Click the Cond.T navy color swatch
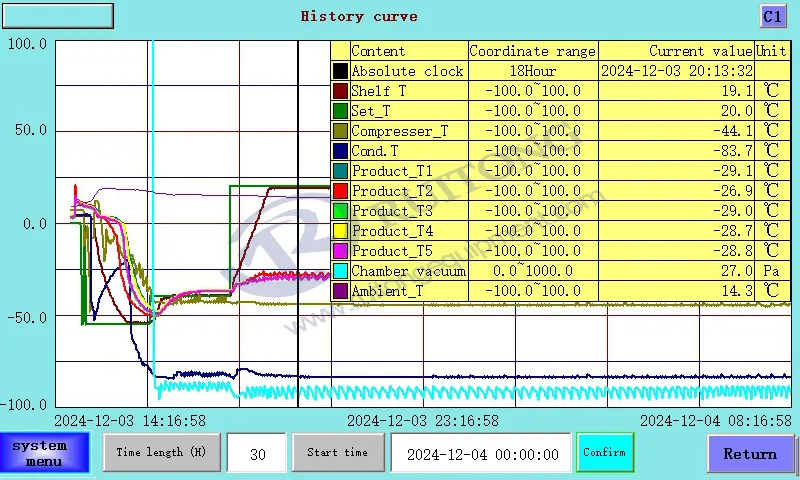Screen dimensions: 800x480 point(340,151)
